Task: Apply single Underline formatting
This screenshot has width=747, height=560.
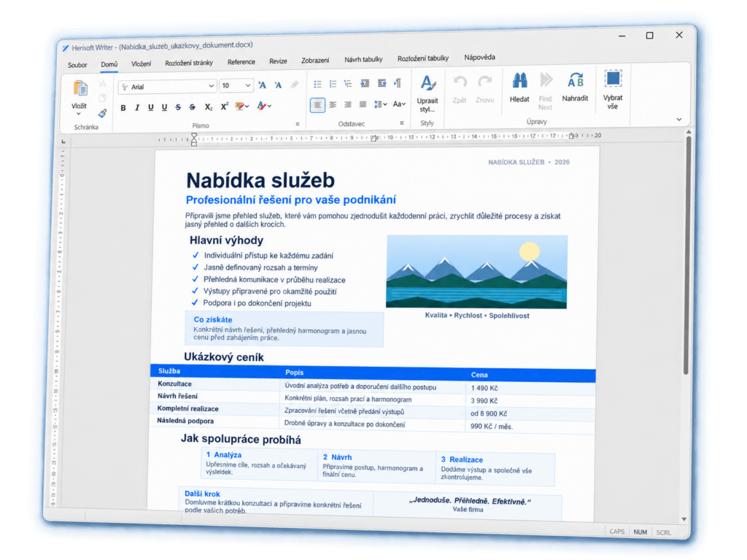Action: point(150,108)
